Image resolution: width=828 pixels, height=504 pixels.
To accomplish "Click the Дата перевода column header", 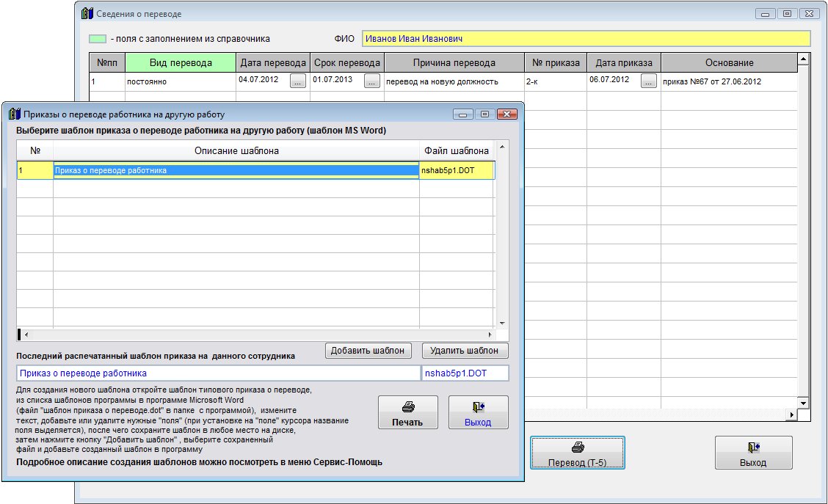I will tap(273, 63).
